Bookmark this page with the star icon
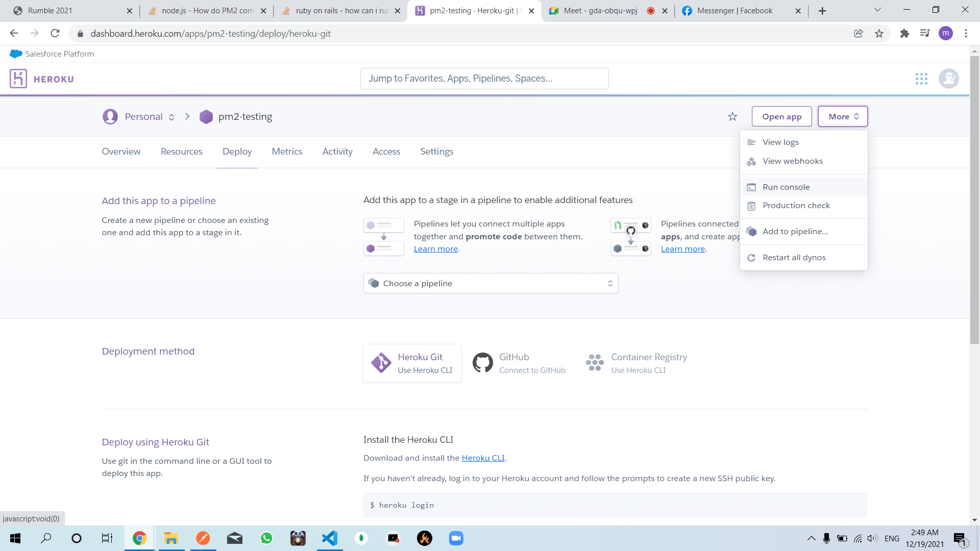The width and height of the screenshot is (980, 551). click(x=879, y=34)
